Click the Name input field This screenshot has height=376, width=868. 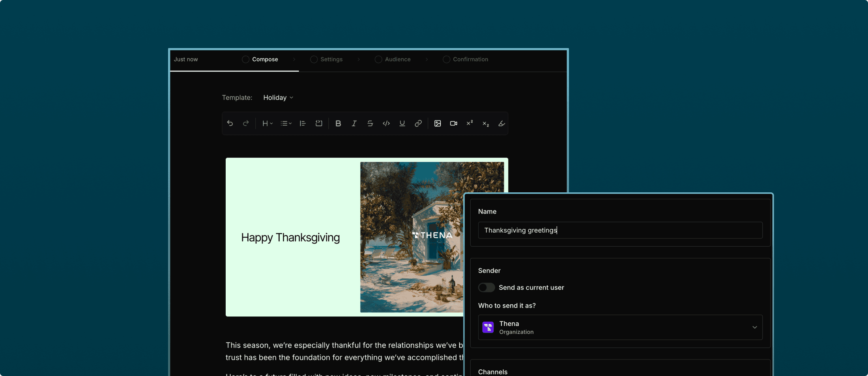click(x=620, y=230)
